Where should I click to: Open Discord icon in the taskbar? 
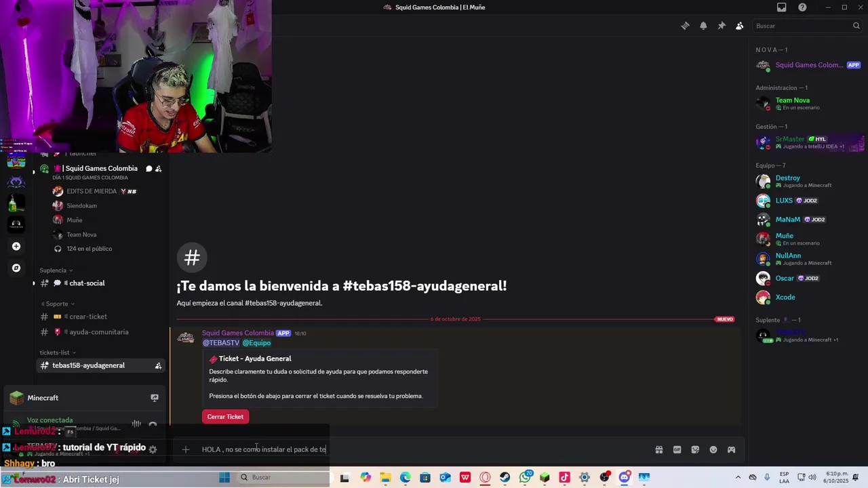624,477
